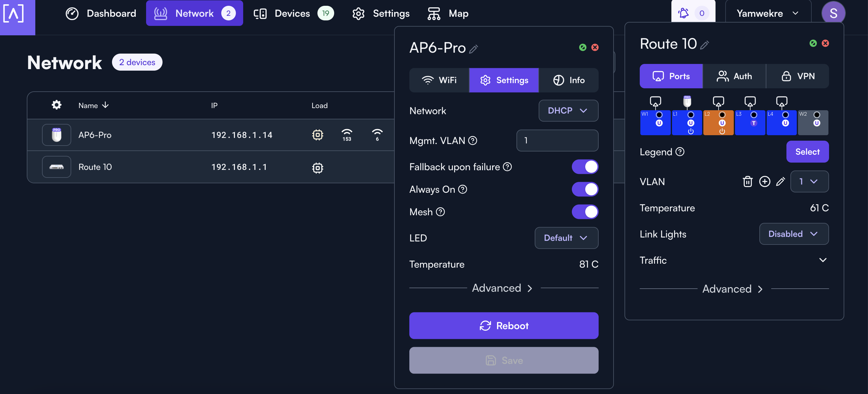The height and width of the screenshot is (394, 868).
Task: Disable the Fallback upon failure toggle
Action: [x=585, y=167]
